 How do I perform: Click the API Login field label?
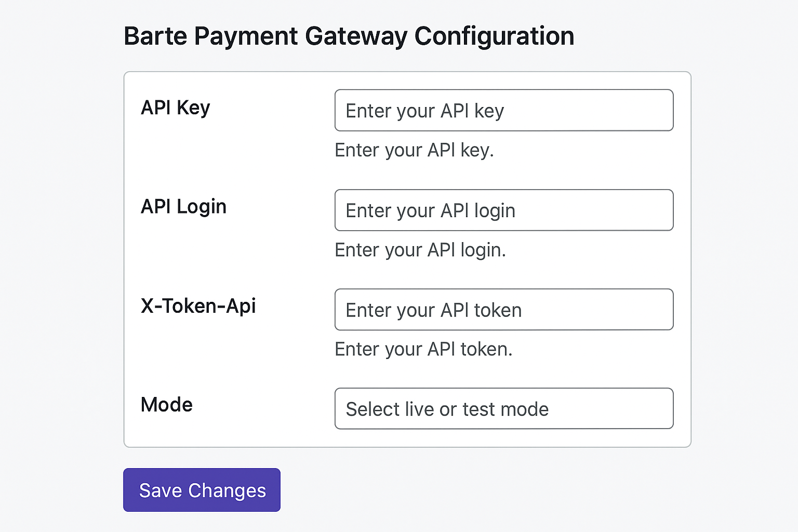(x=183, y=207)
